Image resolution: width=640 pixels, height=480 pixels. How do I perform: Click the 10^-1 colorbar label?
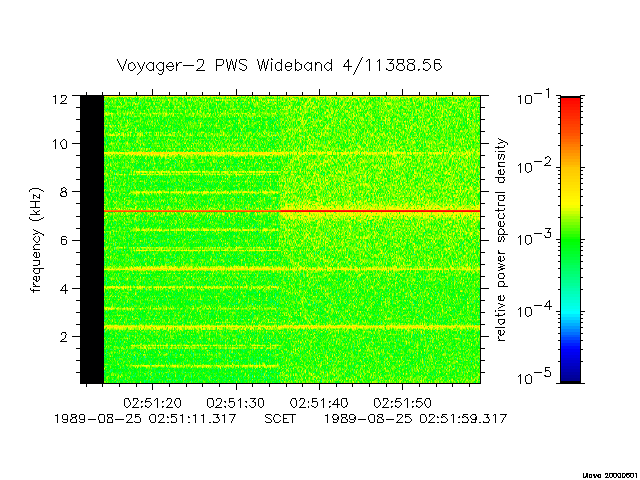(x=534, y=98)
